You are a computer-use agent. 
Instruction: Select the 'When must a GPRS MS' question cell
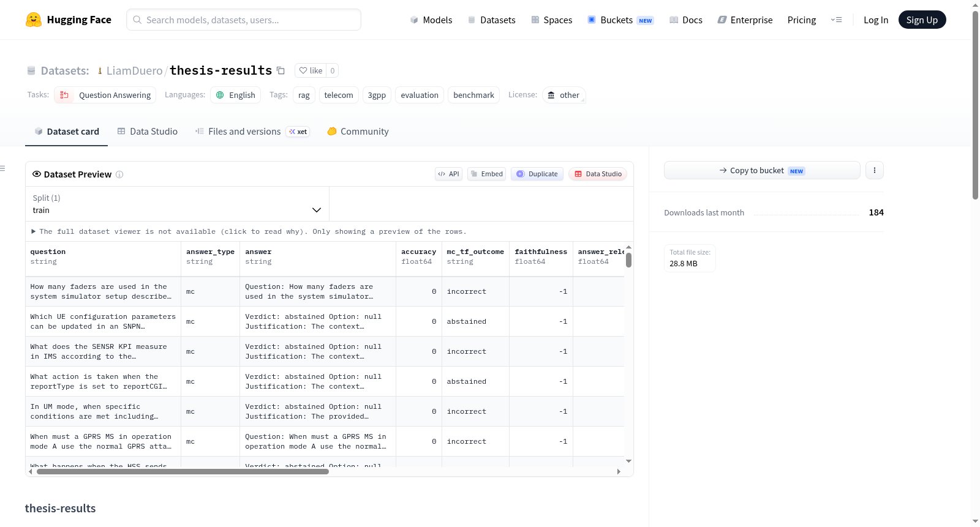[x=103, y=441]
